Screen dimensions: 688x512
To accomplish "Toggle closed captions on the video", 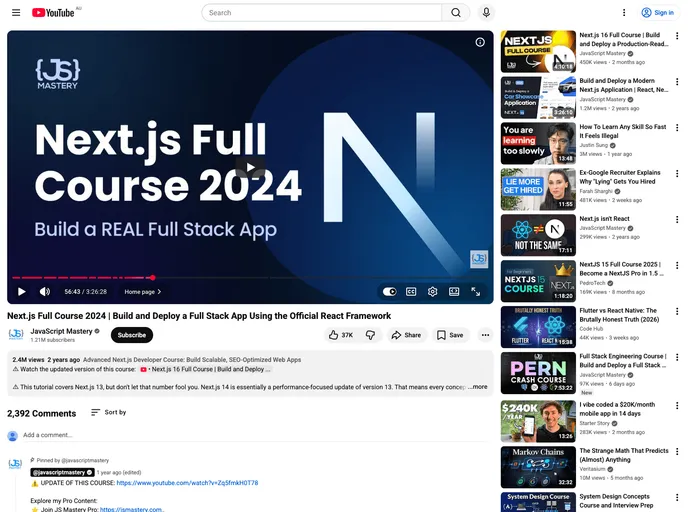I will [411, 292].
